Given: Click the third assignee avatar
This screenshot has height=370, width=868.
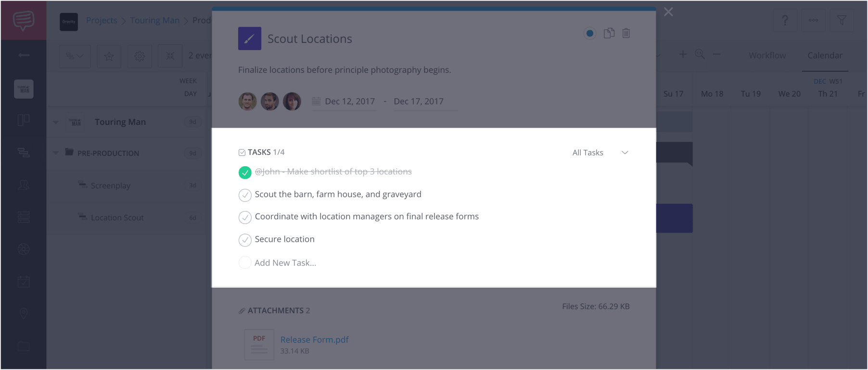Looking at the screenshot, I should [292, 102].
